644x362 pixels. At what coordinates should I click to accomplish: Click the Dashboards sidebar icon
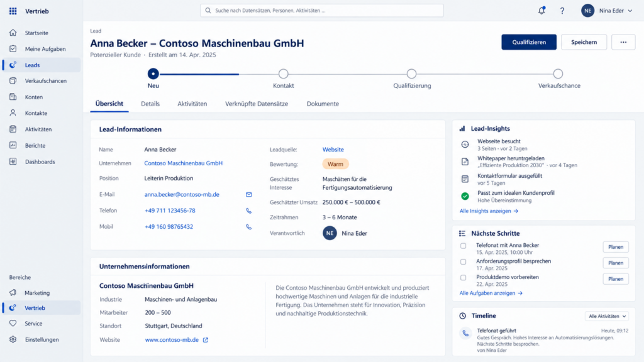[x=13, y=162]
